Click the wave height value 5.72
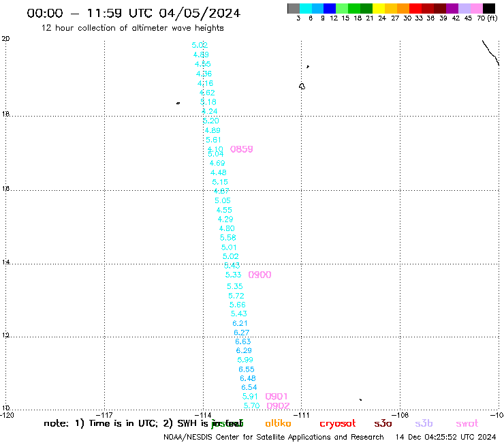 click(236, 296)
